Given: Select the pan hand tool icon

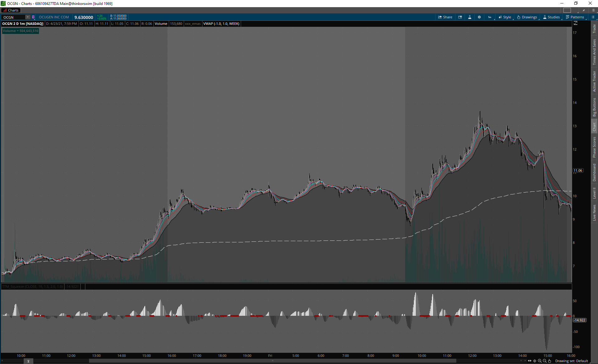Looking at the screenshot, I should coord(550,361).
